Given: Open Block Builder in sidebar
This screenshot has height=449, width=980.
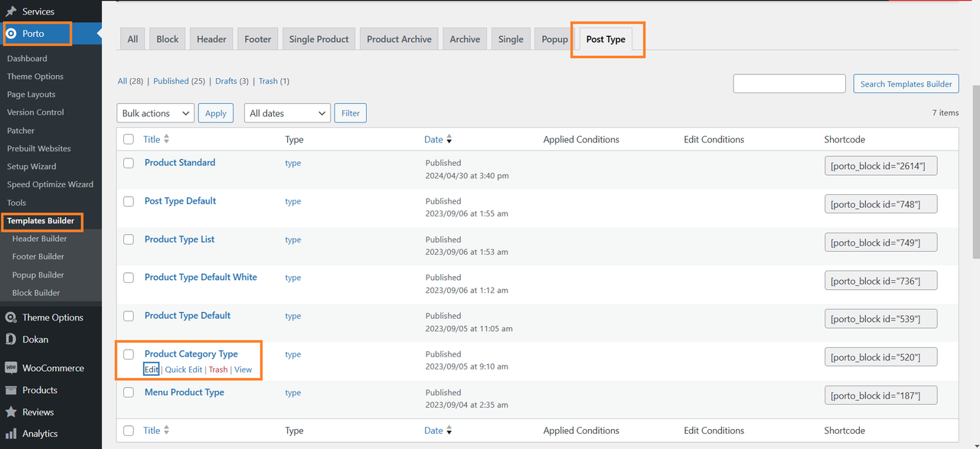Looking at the screenshot, I should 36,293.
